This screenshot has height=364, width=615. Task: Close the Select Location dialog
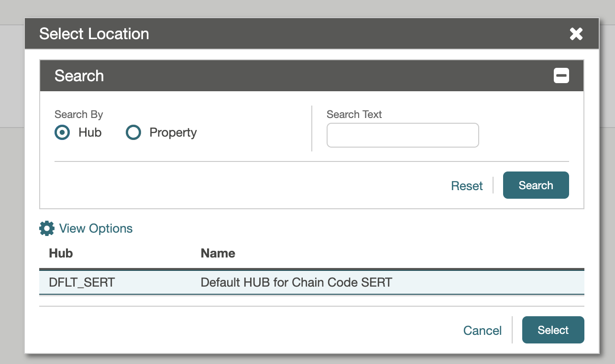click(576, 34)
